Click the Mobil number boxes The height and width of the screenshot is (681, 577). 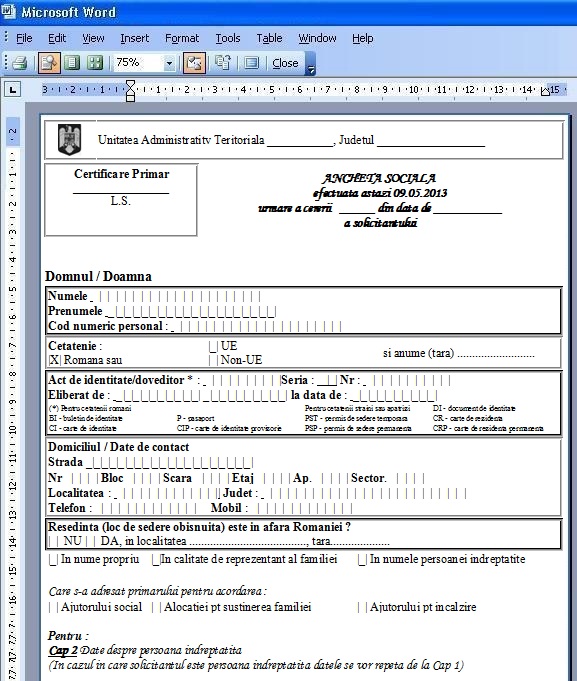pos(304,508)
